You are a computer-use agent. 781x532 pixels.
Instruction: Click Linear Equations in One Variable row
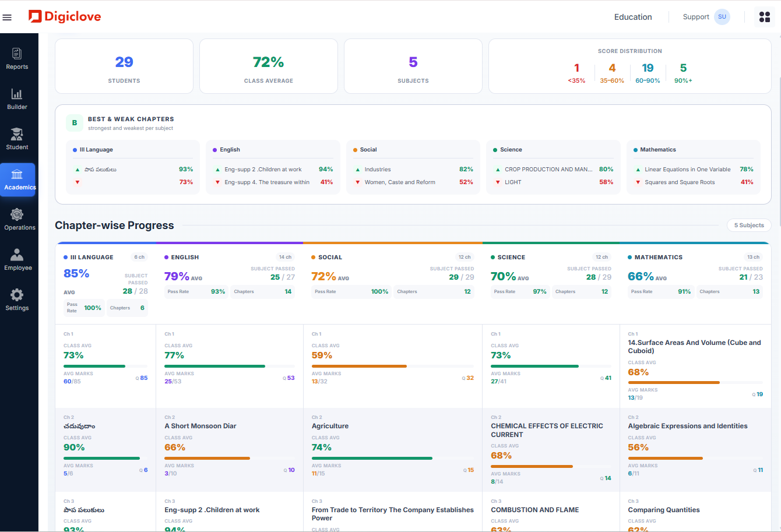tap(693, 169)
